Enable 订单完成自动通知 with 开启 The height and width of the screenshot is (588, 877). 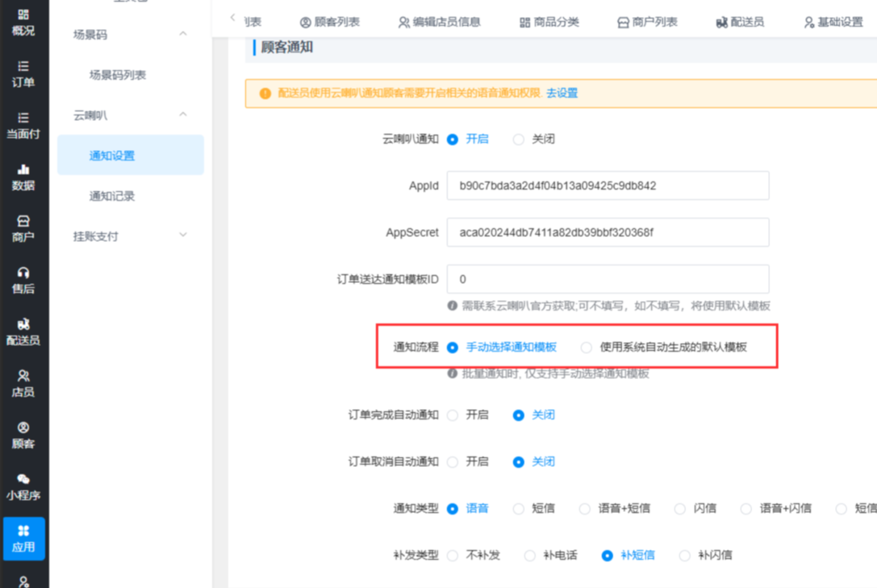click(x=453, y=415)
